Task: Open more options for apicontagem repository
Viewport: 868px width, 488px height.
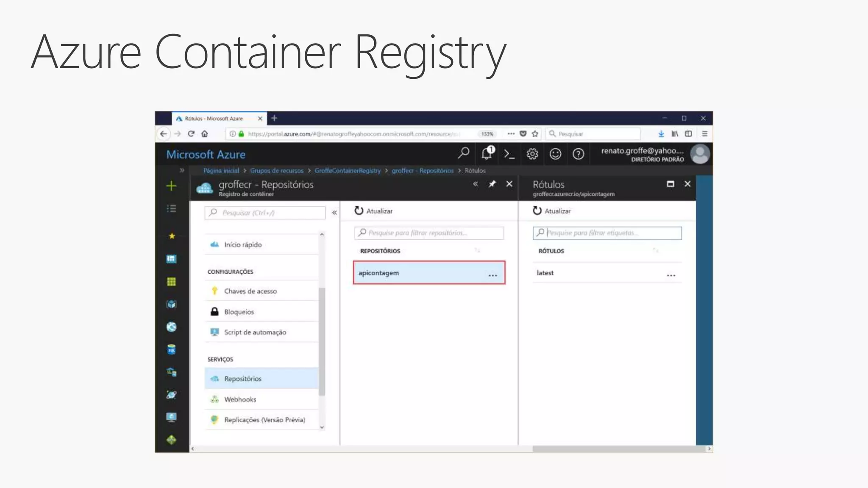Action: tap(492, 275)
